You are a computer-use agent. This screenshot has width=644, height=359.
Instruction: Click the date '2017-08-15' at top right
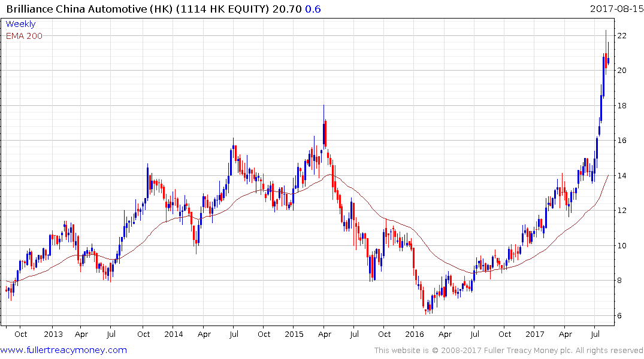(x=616, y=8)
